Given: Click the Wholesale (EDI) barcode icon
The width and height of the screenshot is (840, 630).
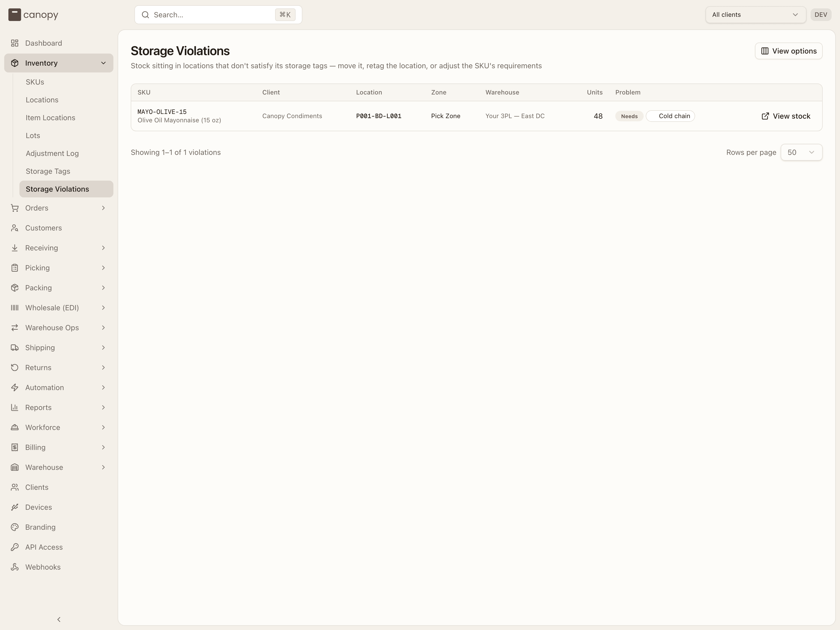Looking at the screenshot, I should [14, 308].
